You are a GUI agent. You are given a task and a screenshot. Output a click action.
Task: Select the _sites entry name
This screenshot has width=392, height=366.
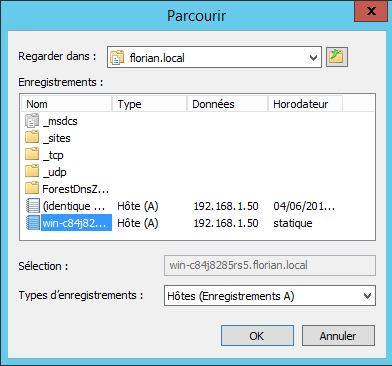(x=57, y=138)
